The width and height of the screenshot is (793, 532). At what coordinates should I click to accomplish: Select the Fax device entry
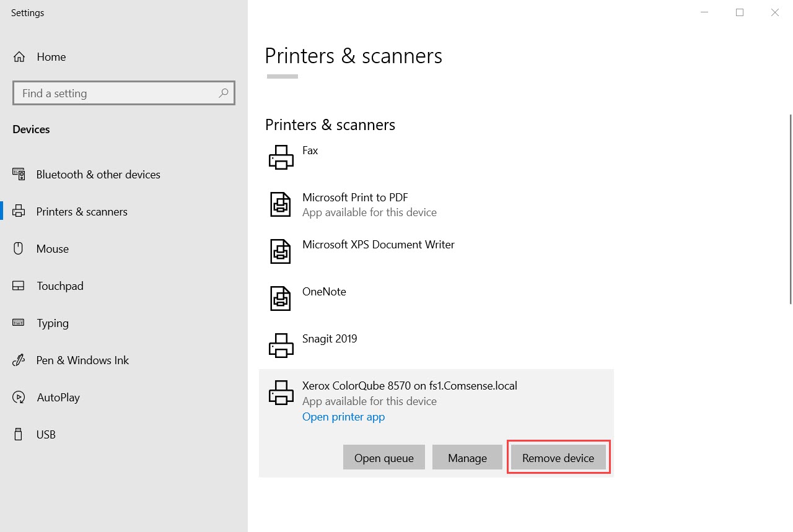pyautogui.click(x=436, y=157)
